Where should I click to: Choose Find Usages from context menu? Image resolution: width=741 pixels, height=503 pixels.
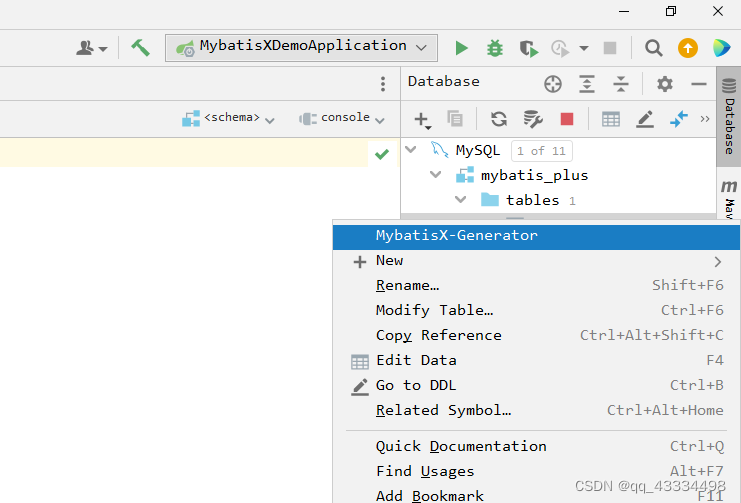[536, 472]
